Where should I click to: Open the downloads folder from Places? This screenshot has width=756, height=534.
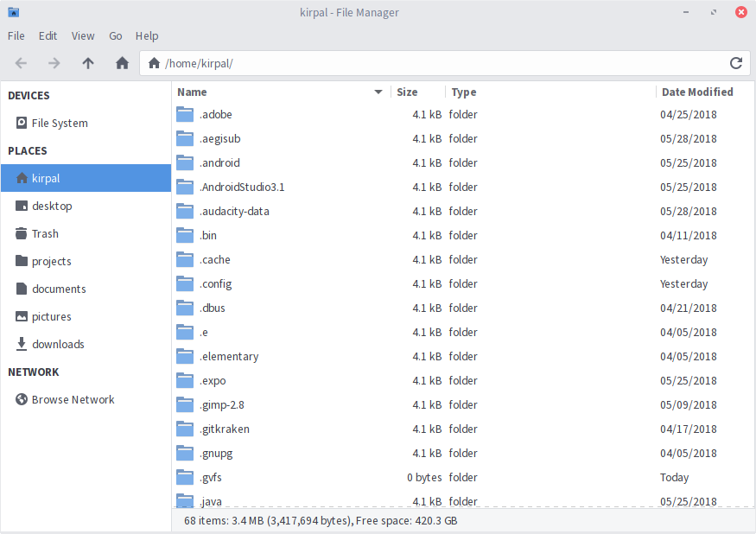(x=62, y=344)
